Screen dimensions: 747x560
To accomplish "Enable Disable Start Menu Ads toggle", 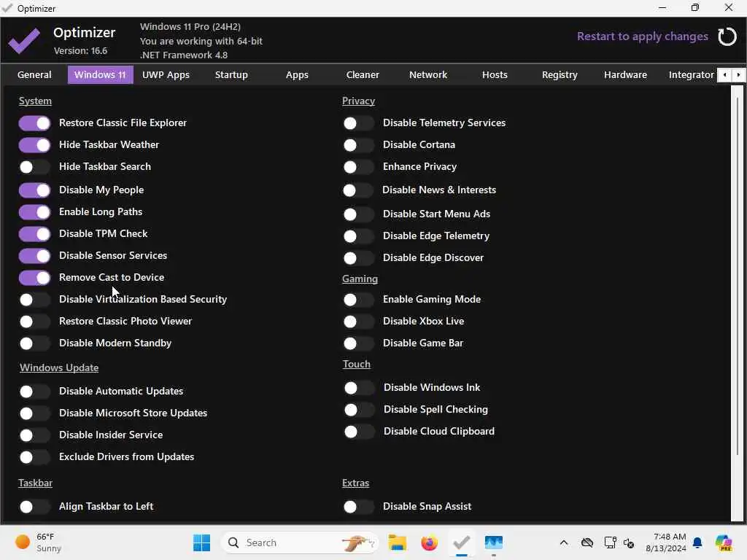I will tap(358, 214).
